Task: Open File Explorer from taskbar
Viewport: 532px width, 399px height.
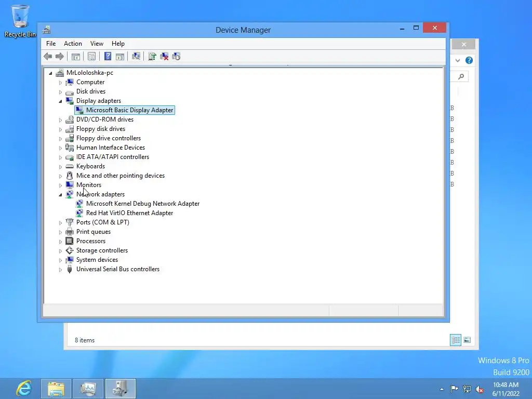Action: (x=56, y=389)
